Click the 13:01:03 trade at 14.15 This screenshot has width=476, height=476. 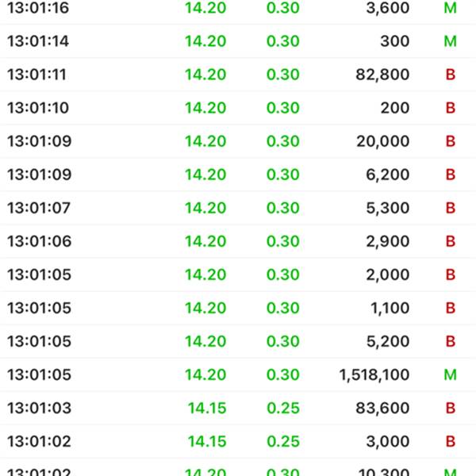click(238, 409)
